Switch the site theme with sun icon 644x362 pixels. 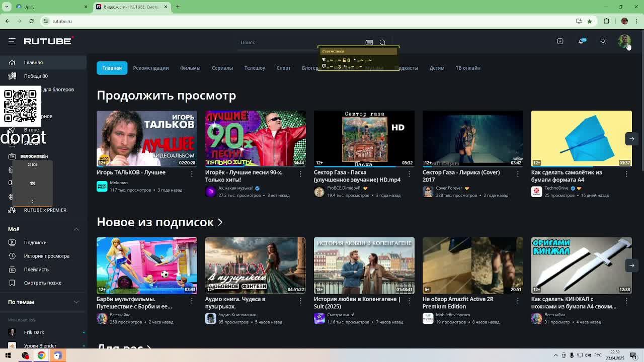[603, 41]
